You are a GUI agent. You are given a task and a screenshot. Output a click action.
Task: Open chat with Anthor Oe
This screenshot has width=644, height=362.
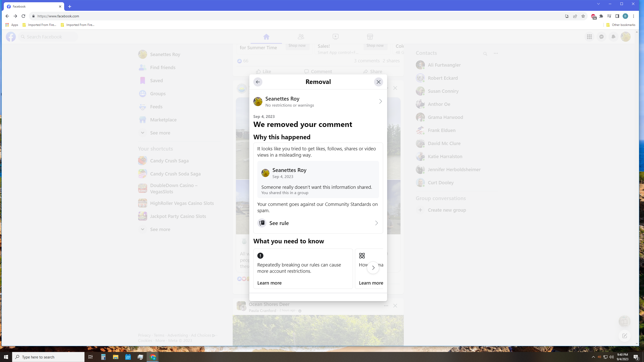(457, 104)
